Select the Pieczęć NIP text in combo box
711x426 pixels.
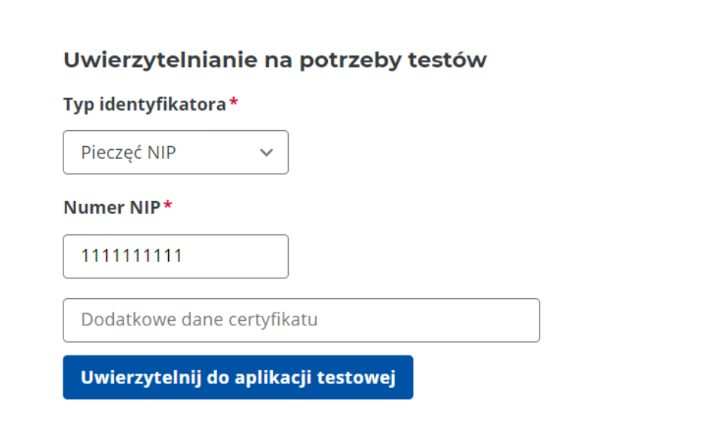click(128, 153)
